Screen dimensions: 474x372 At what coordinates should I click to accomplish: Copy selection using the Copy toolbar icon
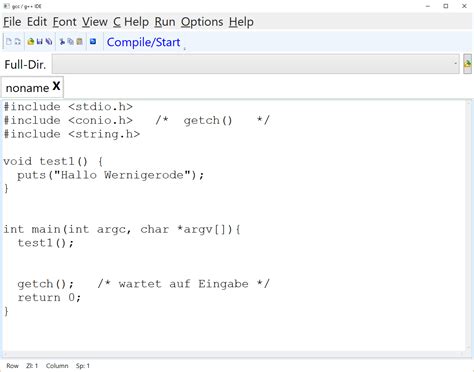click(71, 42)
